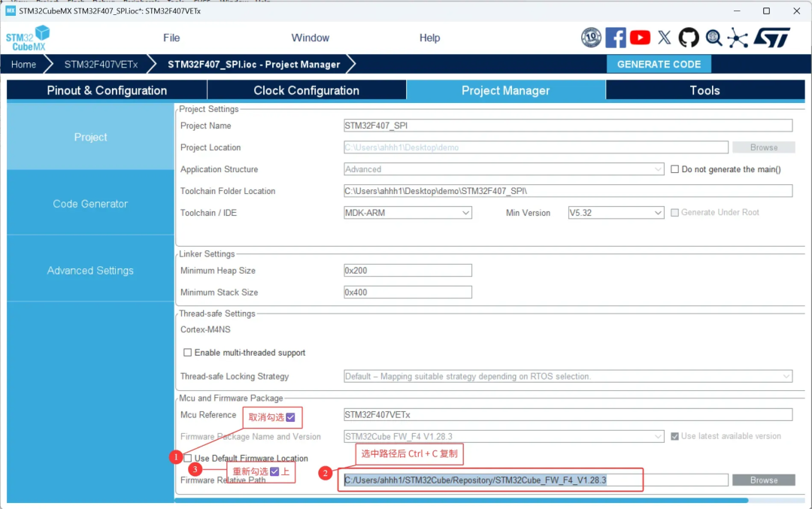
Task: Click the Minimum Heap Size field
Action: click(408, 271)
